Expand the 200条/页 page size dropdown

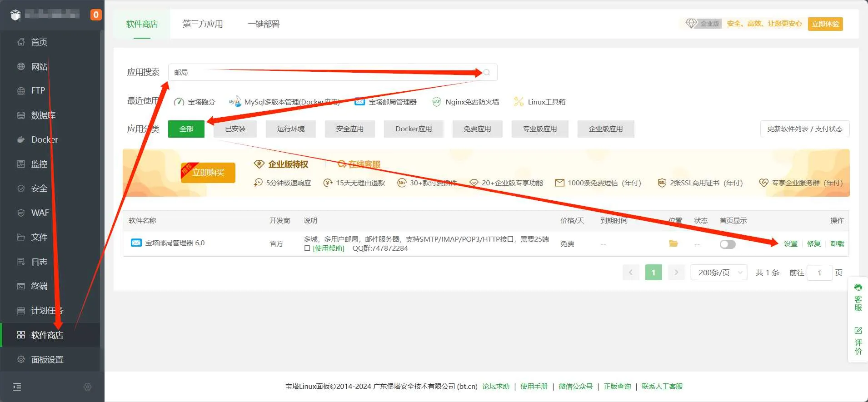718,273
